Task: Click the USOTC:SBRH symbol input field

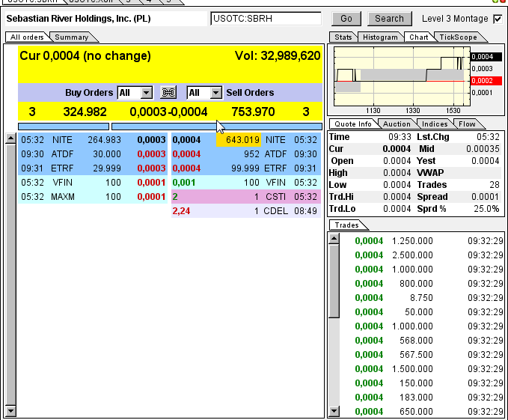Action: coord(266,19)
